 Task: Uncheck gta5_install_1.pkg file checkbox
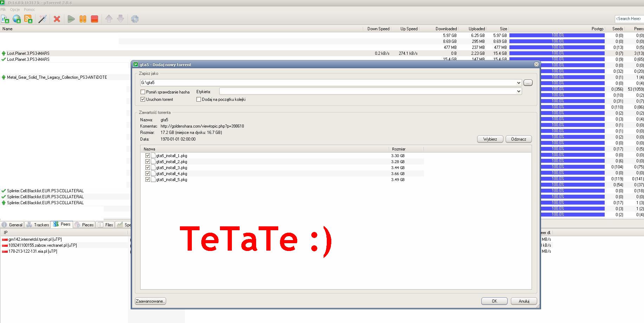[148, 156]
